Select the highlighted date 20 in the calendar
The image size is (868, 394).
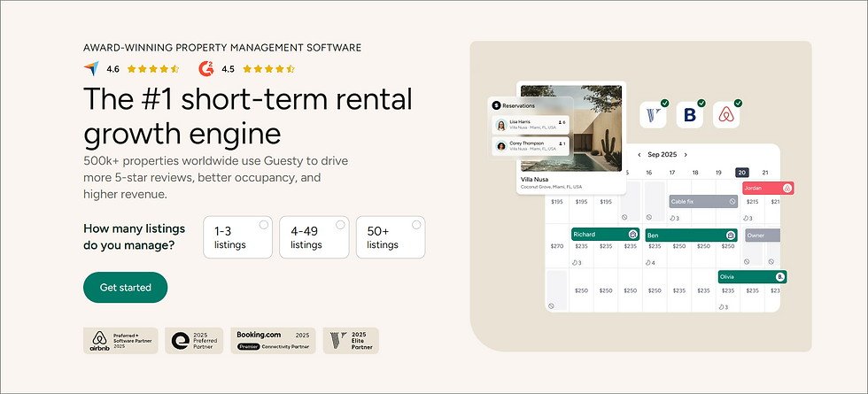coord(742,173)
